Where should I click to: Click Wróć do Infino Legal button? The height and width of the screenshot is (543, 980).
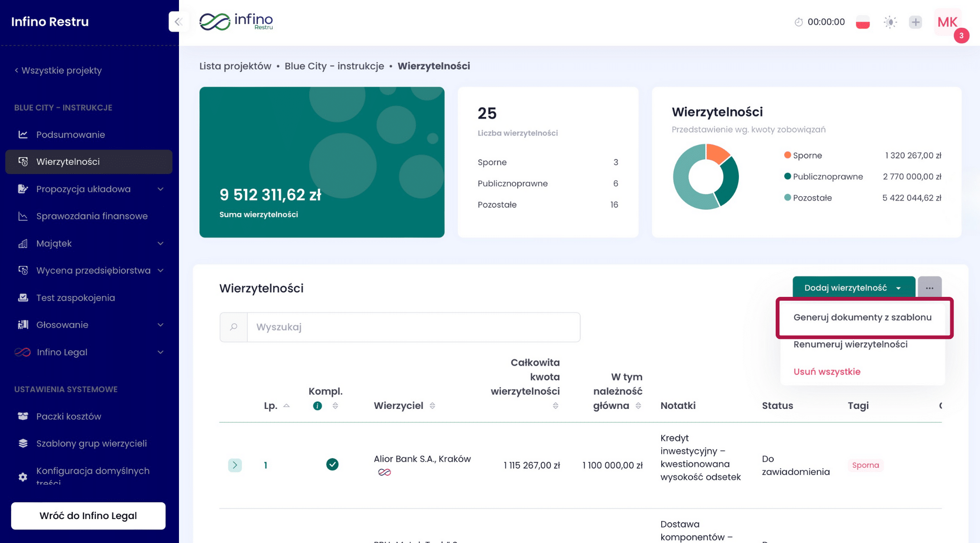(x=88, y=516)
